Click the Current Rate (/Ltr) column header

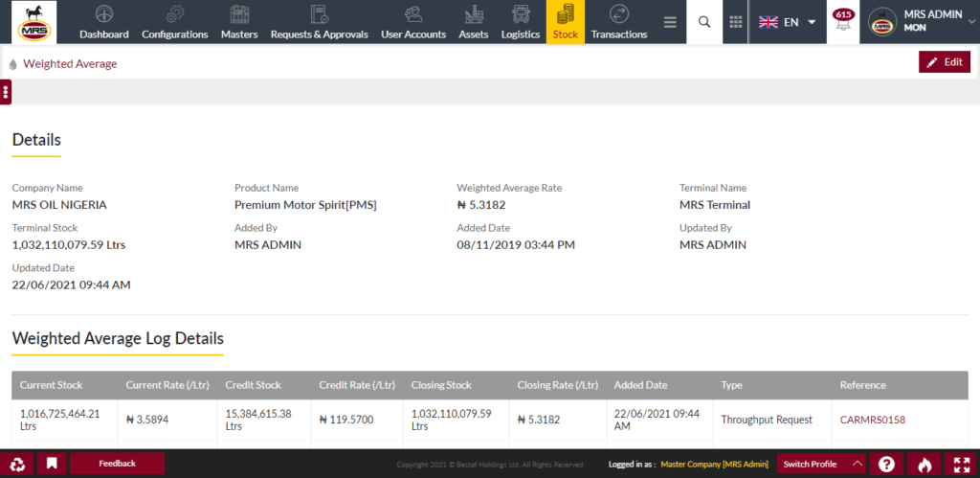point(167,385)
